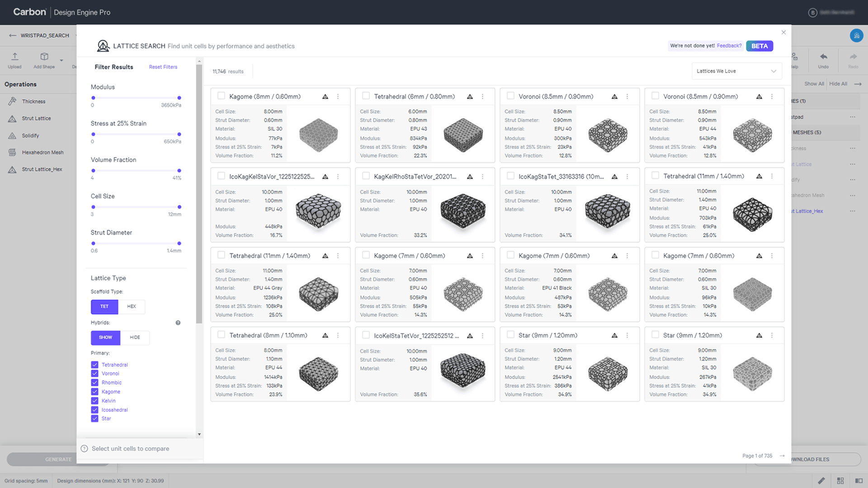This screenshot has height=488, width=868.
Task: Open the Hexahedron Mesh operation
Action: tap(42, 152)
